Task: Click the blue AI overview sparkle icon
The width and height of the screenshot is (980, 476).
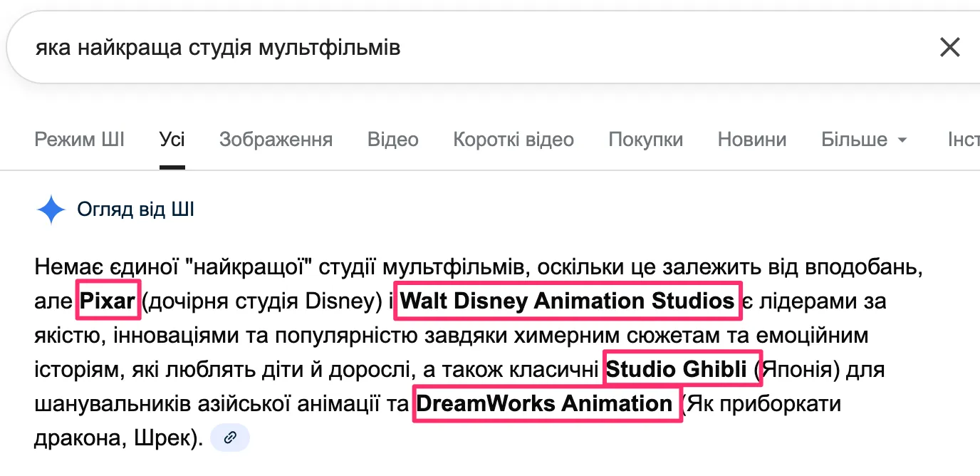Action: pyautogui.click(x=51, y=210)
